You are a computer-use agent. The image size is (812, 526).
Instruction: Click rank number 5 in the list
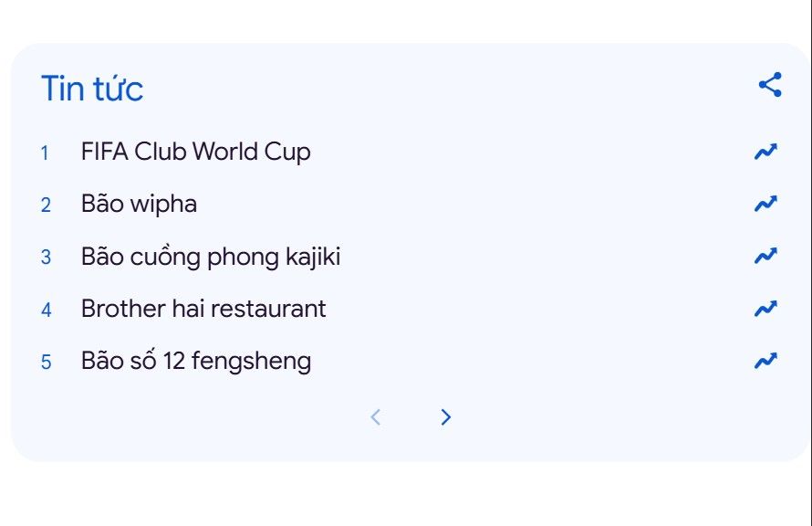click(x=46, y=362)
